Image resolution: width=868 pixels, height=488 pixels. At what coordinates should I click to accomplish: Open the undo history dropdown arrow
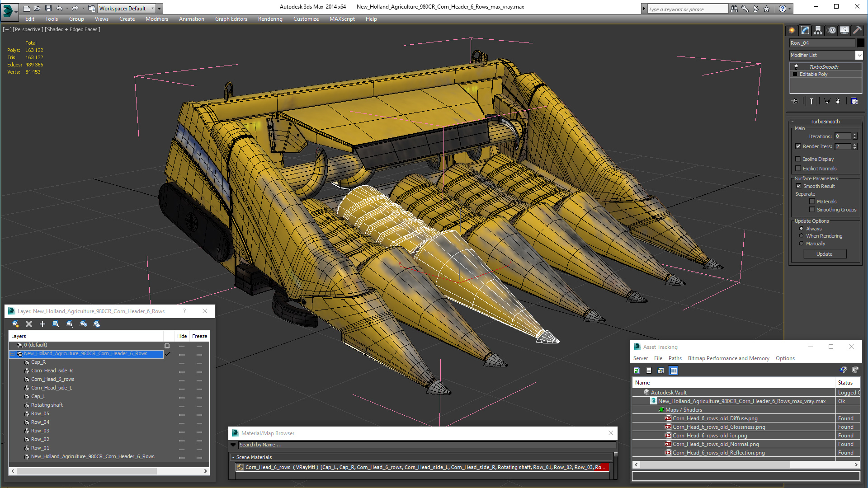point(67,8)
